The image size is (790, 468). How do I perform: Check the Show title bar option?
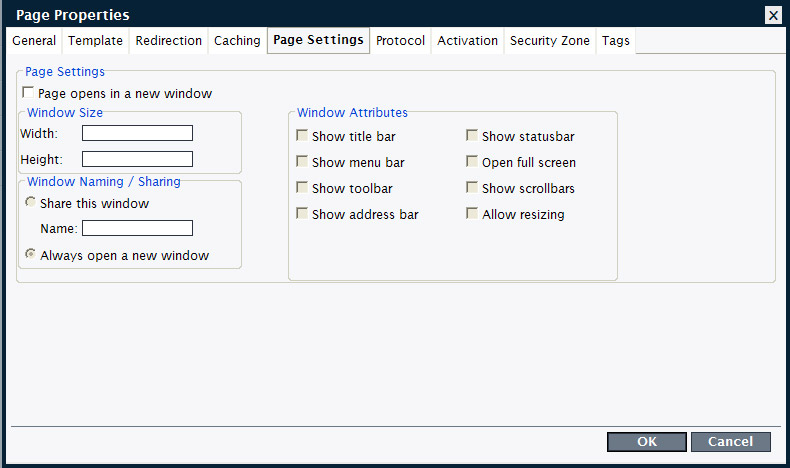click(302, 136)
